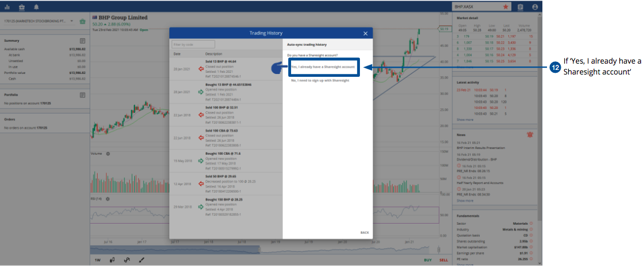
Task: Open the briefcase portfolio icon in top navigation
Action: coord(21,7)
